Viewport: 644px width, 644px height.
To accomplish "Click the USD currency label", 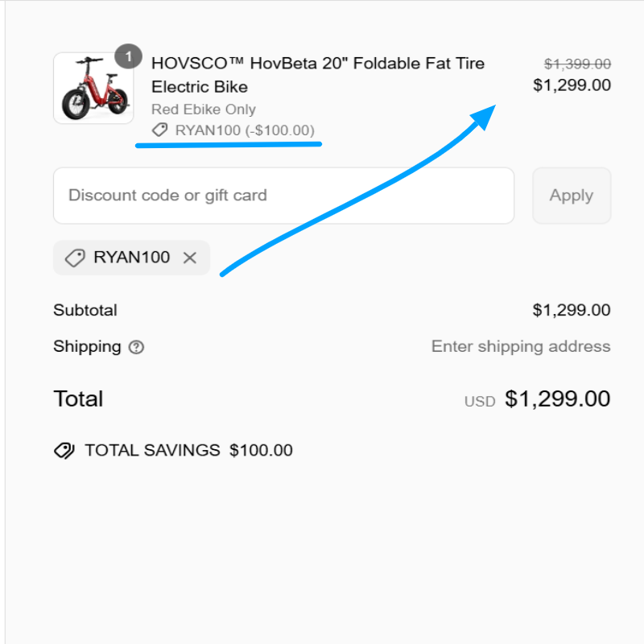I will click(x=480, y=401).
